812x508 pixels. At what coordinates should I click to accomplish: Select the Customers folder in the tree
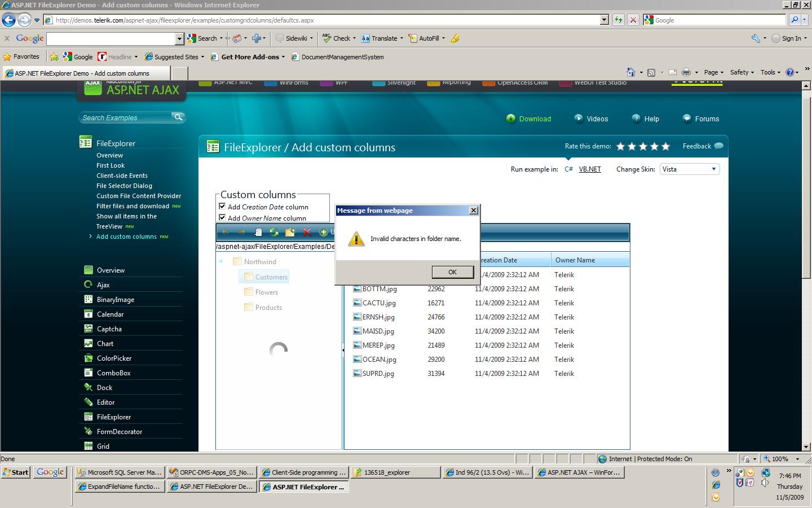(x=265, y=277)
